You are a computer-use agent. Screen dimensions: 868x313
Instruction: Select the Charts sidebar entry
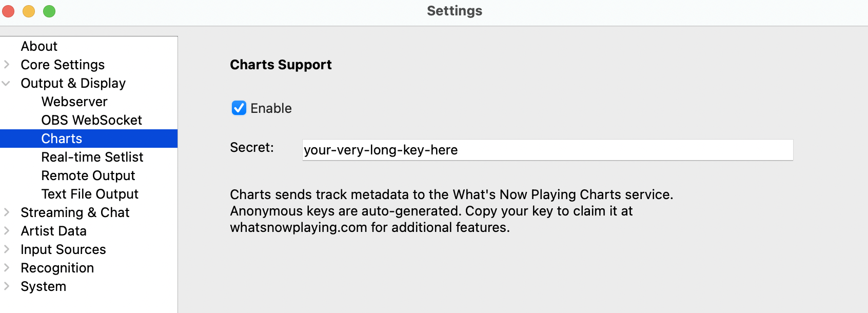tap(62, 138)
